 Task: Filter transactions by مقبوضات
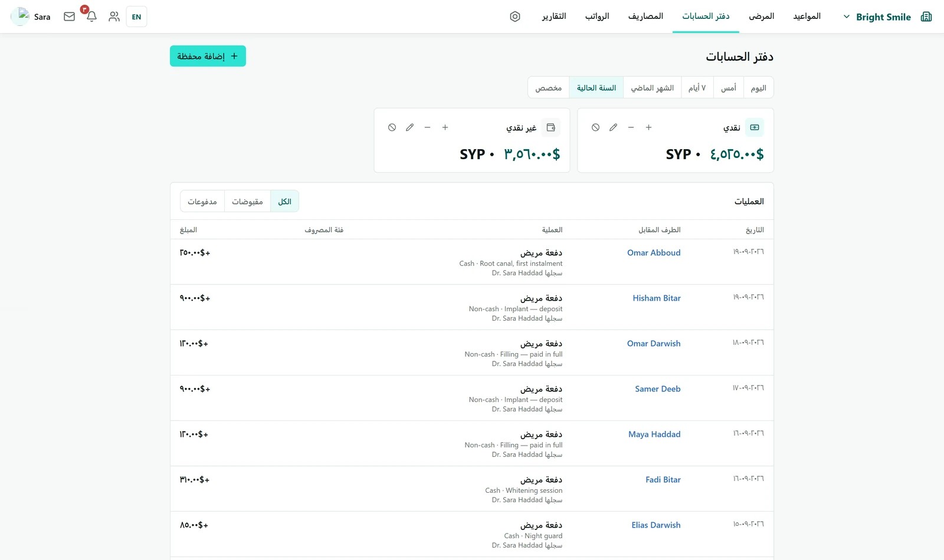(x=247, y=201)
